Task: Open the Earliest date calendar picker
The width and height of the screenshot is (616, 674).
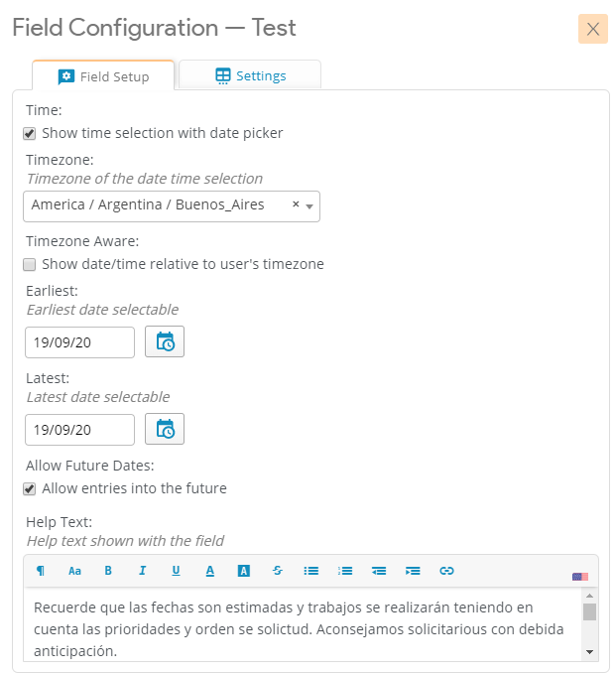Action: click(165, 342)
